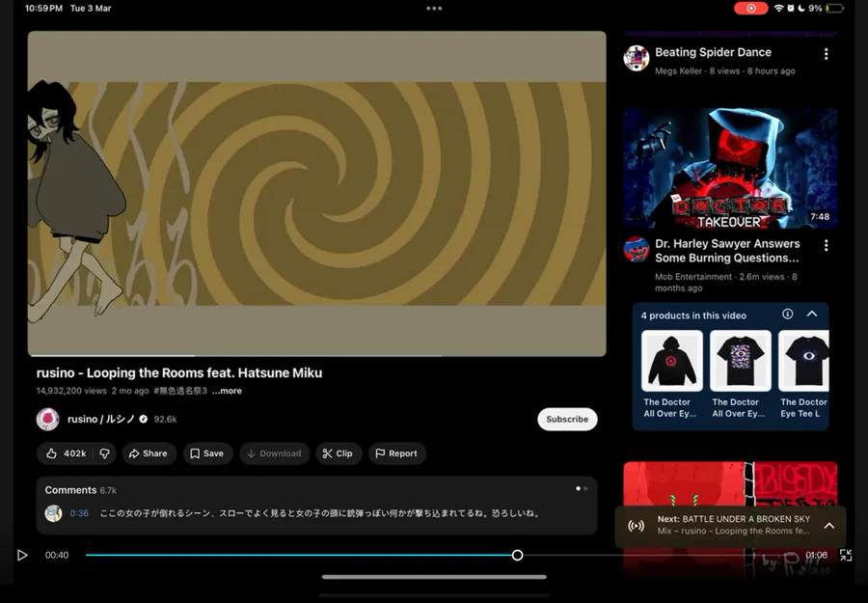Exit fullscreen using the shrink icon
Viewport: 868px width, 603px height.
pos(845,555)
